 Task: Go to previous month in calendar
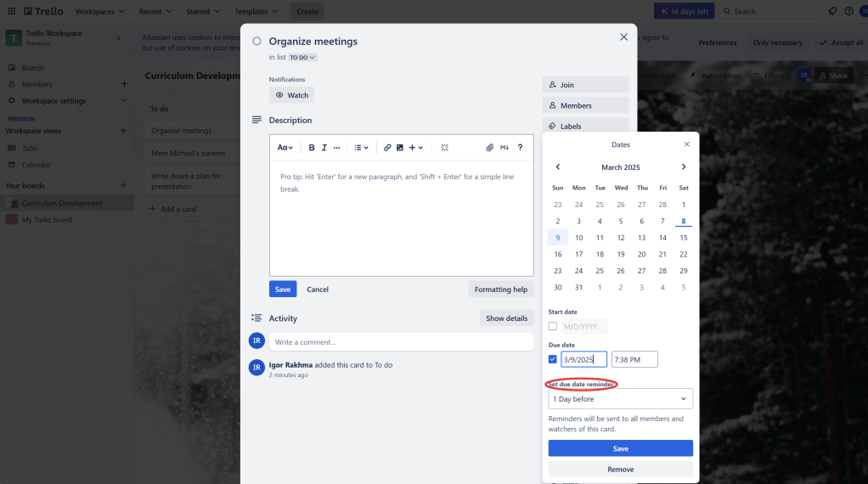558,167
